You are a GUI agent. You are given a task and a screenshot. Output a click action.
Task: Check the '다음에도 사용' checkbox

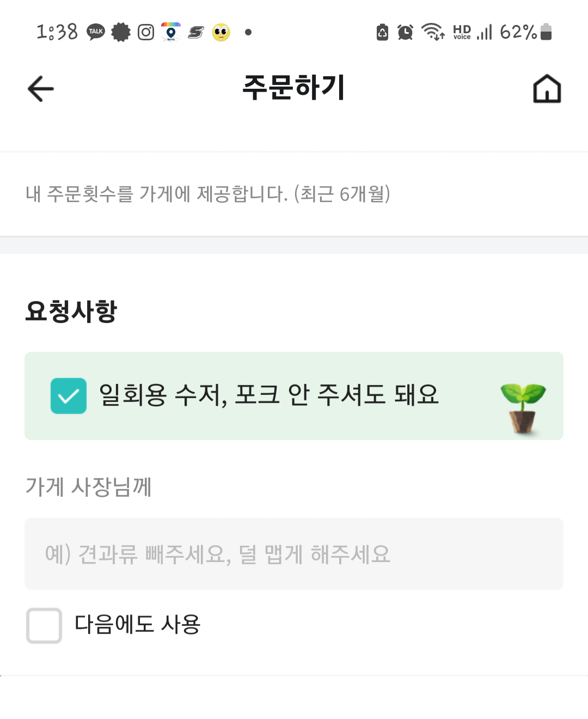44,625
